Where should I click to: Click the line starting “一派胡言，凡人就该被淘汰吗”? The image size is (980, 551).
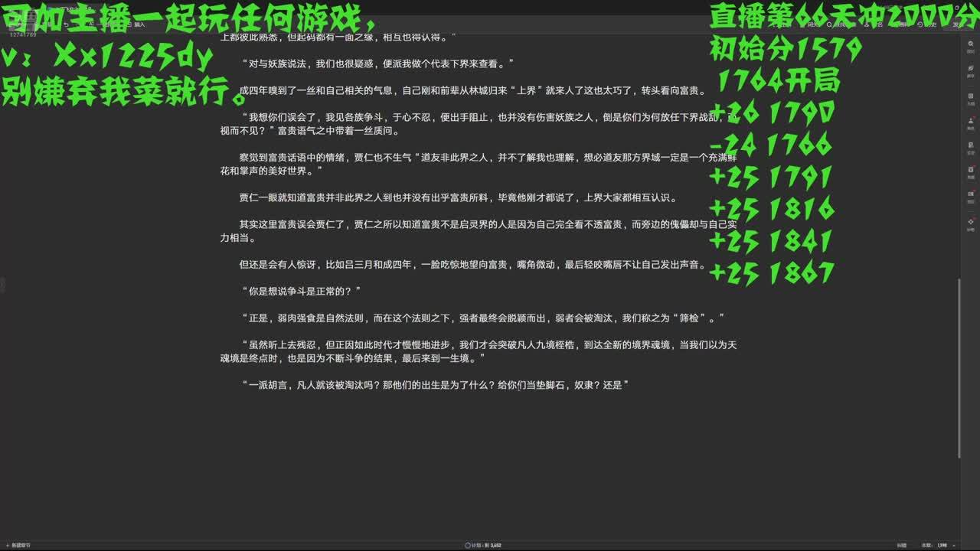(x=435, y=386)
